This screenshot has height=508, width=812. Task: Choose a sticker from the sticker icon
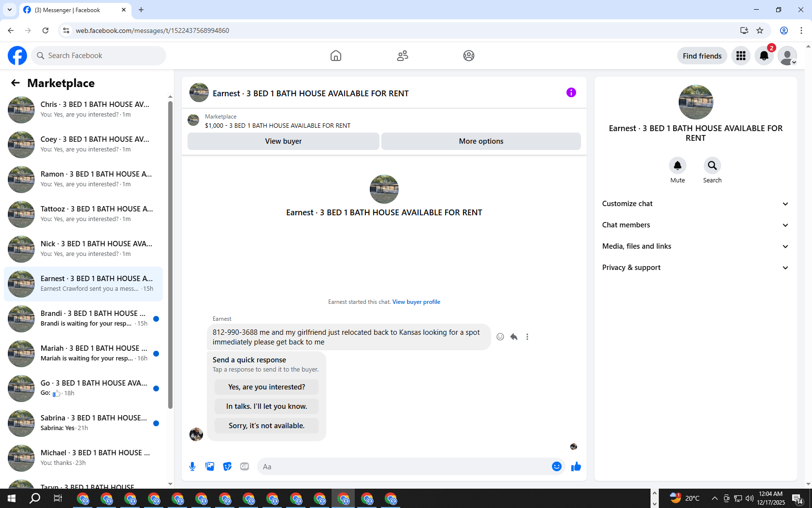[227, 466]
